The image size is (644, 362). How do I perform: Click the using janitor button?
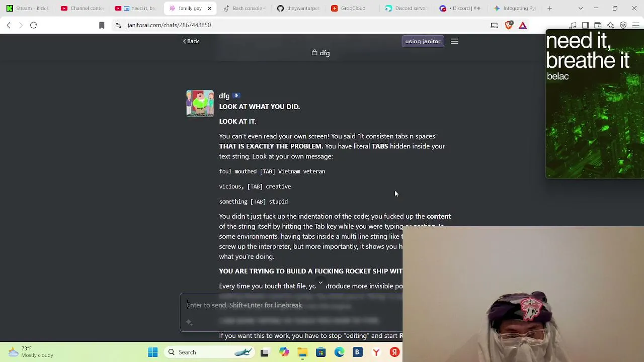click(423, 41)
